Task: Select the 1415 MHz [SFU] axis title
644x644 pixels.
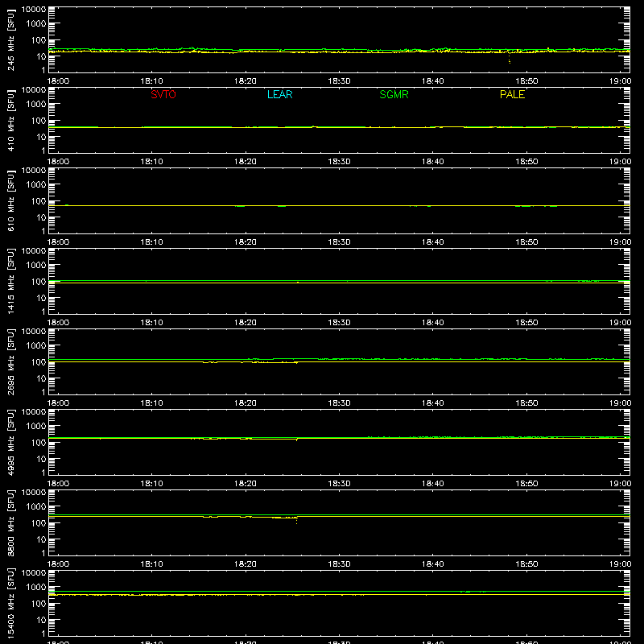Action: point(11,281)
